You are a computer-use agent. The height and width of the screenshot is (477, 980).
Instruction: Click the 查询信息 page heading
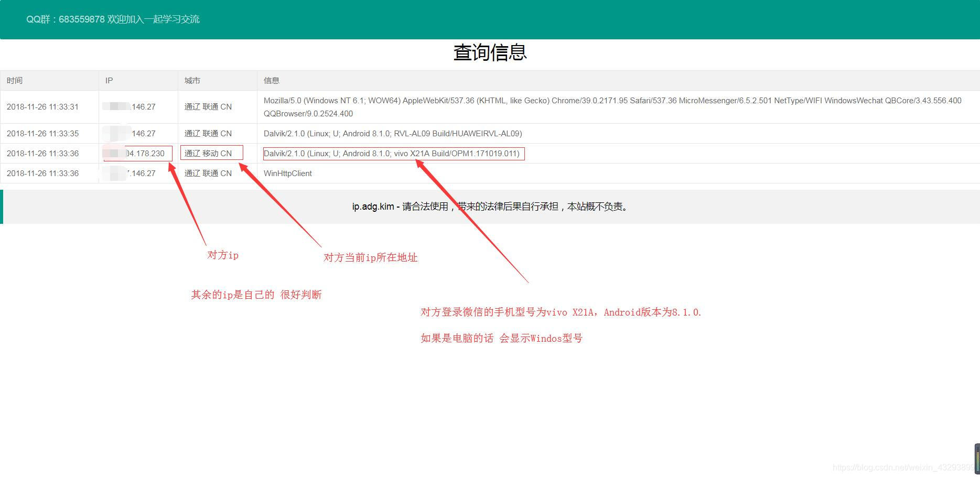(x=490, y=52)
